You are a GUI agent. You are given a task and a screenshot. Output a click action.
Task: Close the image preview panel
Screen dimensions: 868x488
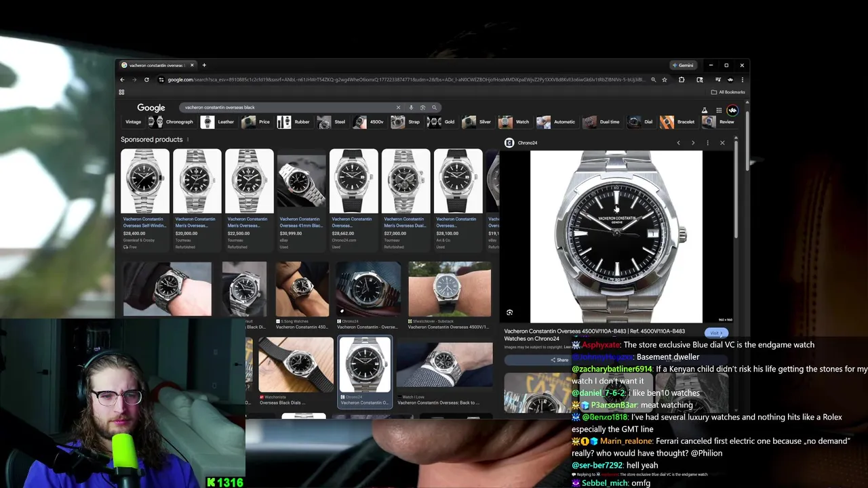(722, 143)
